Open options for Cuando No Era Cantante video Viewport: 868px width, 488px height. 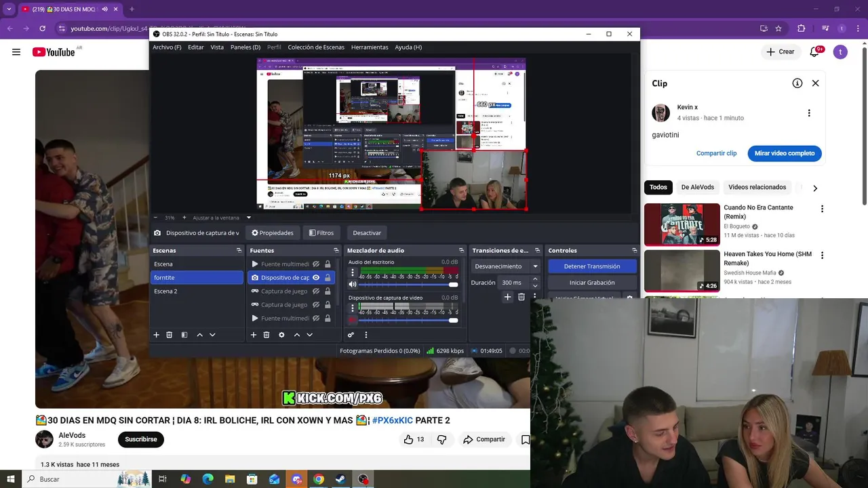coord(822,209)
